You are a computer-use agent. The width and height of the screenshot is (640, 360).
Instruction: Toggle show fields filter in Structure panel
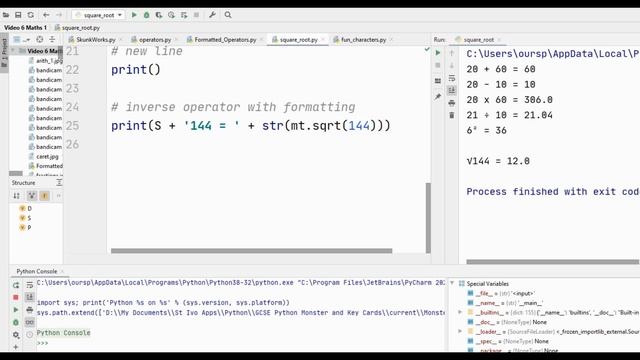coord(44,196)
